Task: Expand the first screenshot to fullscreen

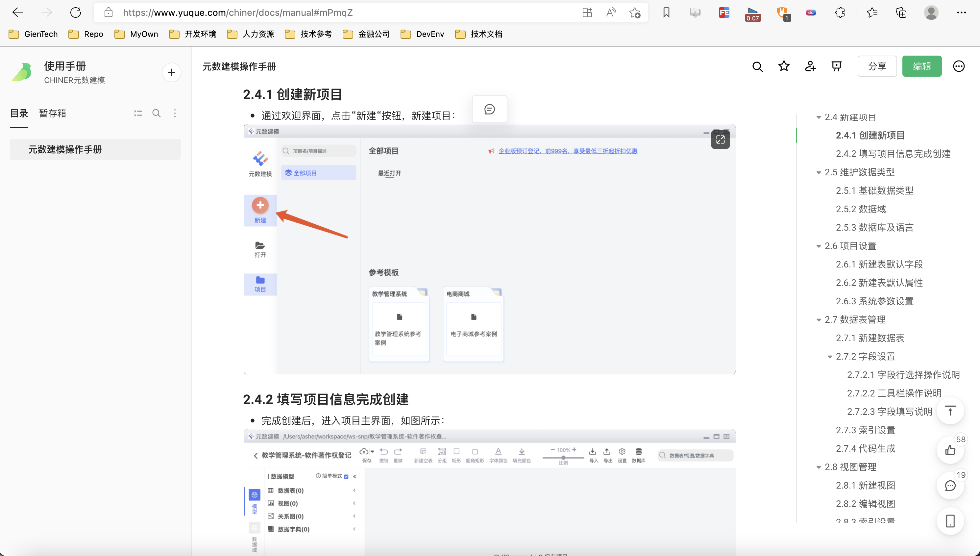Action: (720, 139)
